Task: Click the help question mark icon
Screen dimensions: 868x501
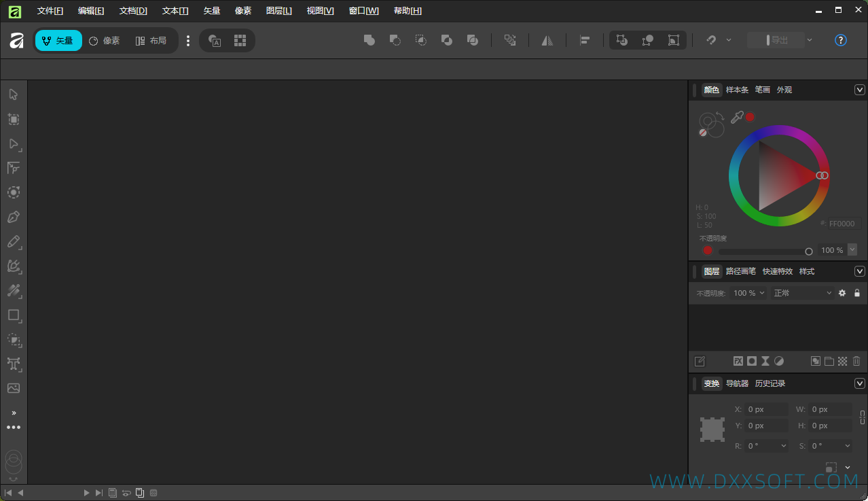Action: click(x=841, y=40)
